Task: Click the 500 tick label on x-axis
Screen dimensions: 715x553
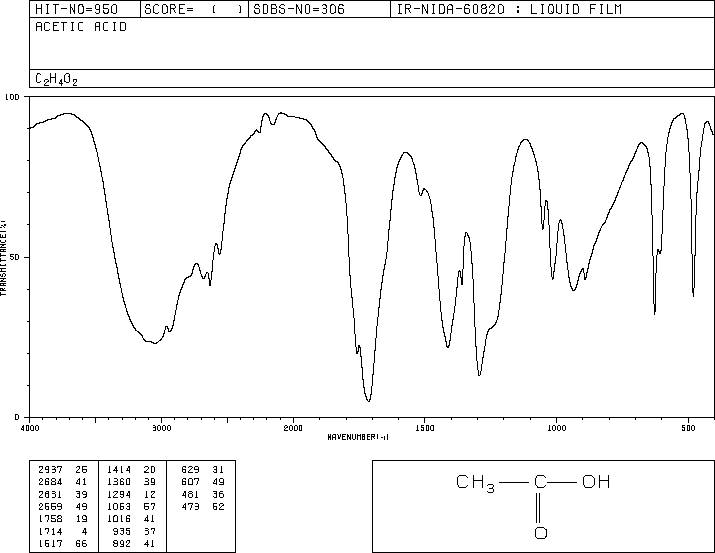Action: point(687,428)
